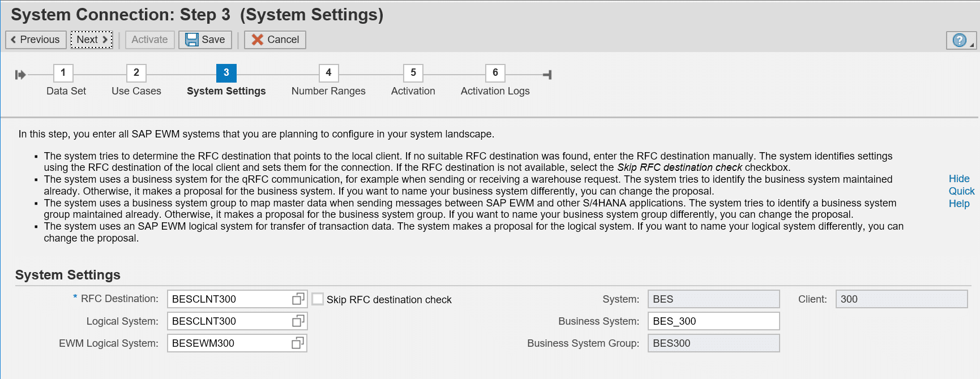
Task: Go to step 1 Data Set
Action: point(63,73)
